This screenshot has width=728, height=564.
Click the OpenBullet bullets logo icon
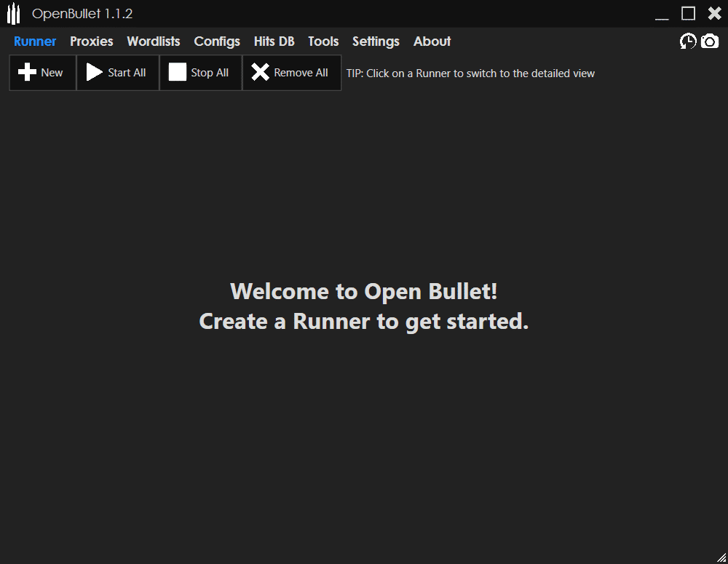pos(13,13)
